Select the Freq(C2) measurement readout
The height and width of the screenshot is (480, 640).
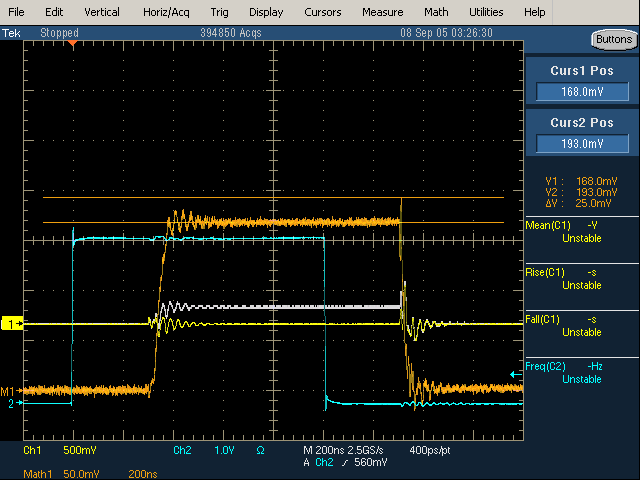(580, 372)
